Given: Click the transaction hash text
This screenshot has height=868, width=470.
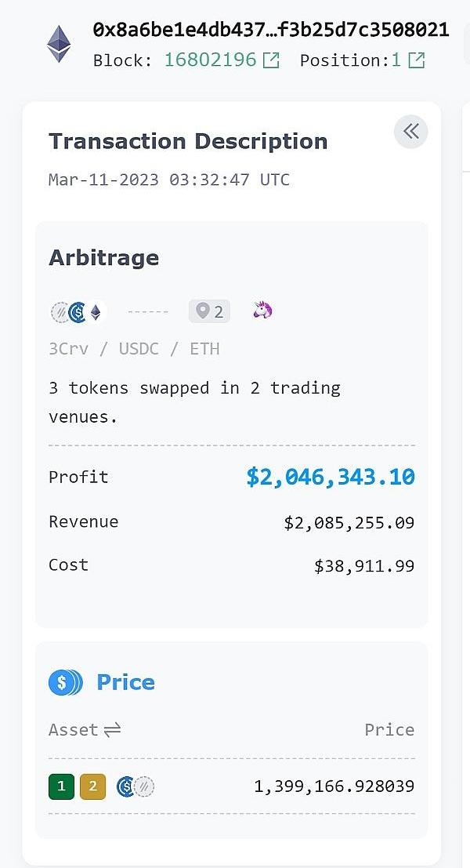Looking at the screenshot, I should click(x=270, y=30).
